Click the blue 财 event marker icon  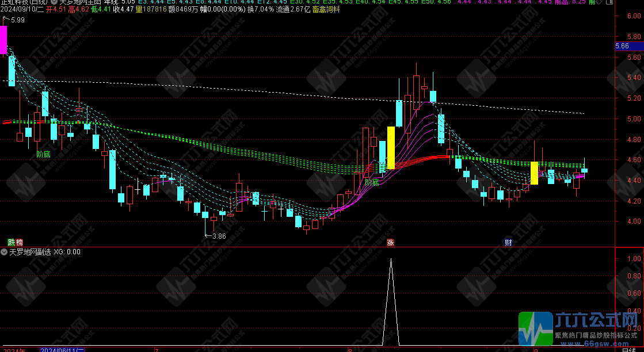click(x=508, y=243)
